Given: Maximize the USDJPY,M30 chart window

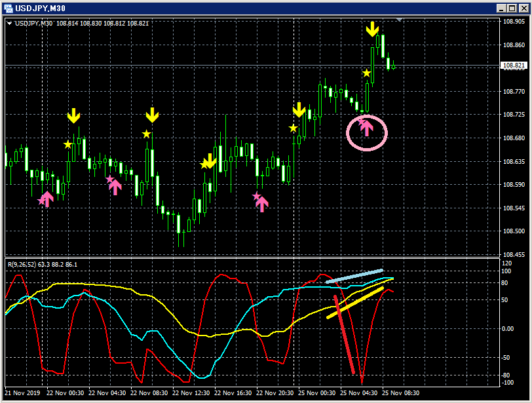Looking at the screenshot, I should (512, 9).
